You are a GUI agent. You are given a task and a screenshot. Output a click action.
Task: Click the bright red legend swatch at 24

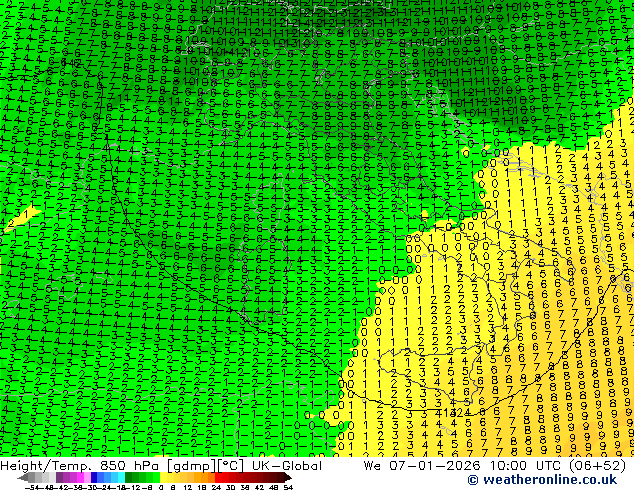tap(218, 478)
